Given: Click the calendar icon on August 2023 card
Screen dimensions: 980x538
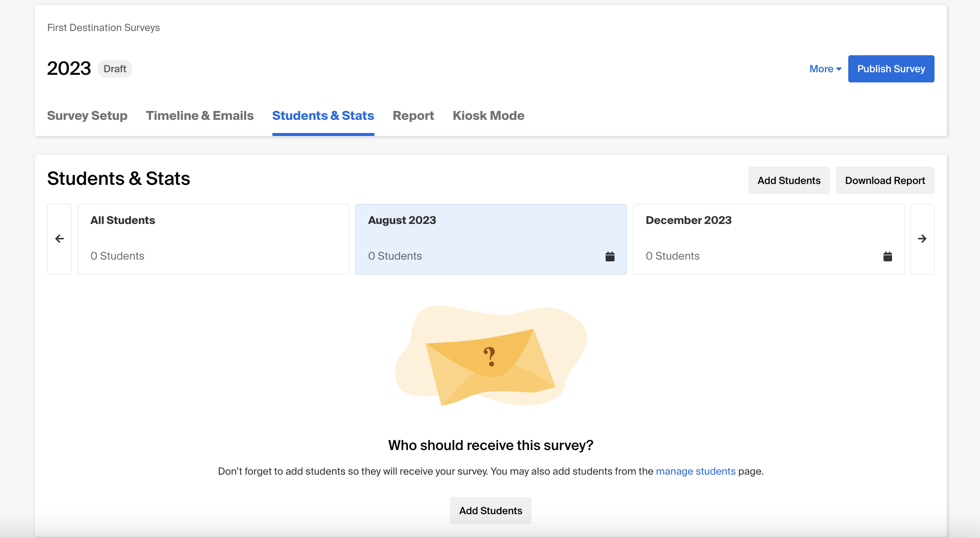Looking at the screenshot, I should [610, 256].
